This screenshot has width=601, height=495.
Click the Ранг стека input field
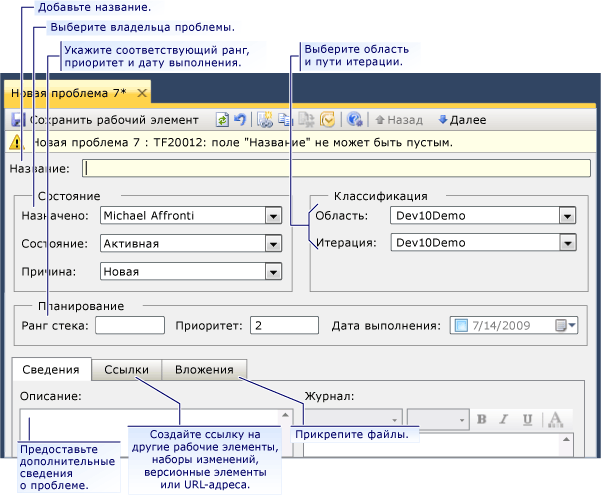(130, 325)
